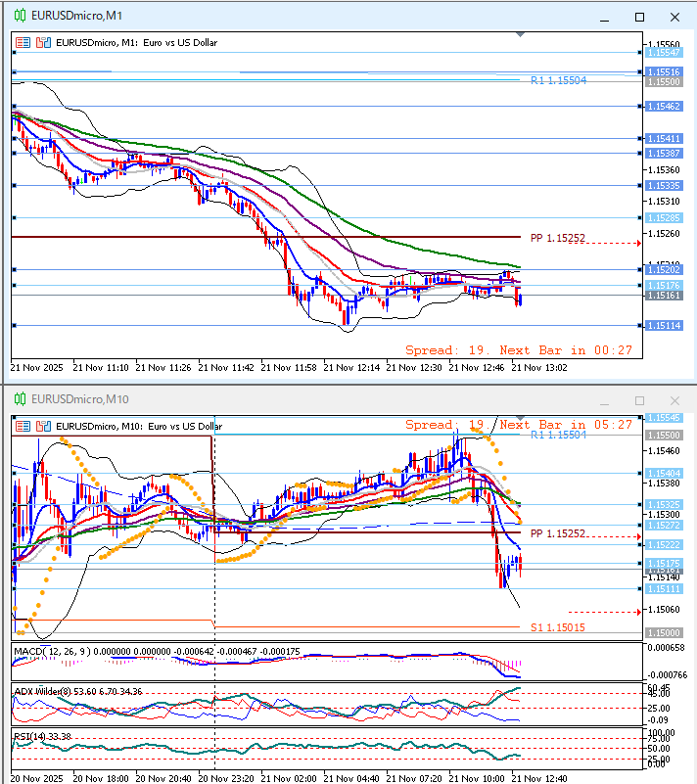Select the R1 1.15504 resistance label on M1
The width and height of the screenshot is (697, 784).
(558, 80)
